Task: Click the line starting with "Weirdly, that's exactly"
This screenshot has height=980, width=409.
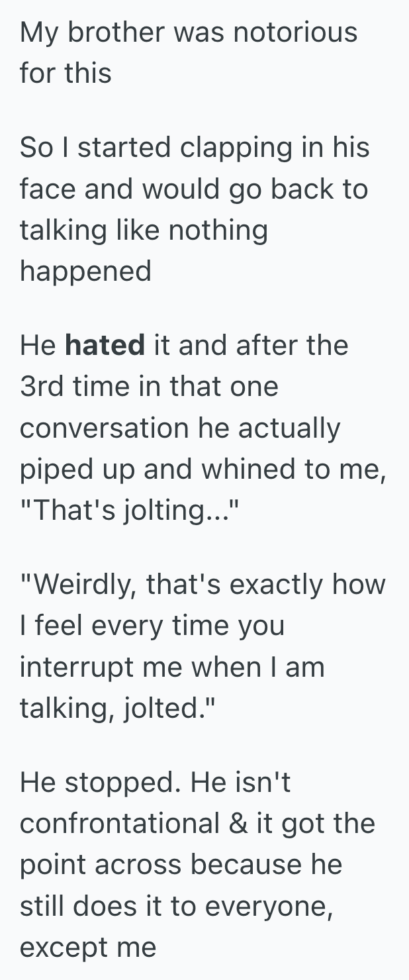Action: (203, 585)
